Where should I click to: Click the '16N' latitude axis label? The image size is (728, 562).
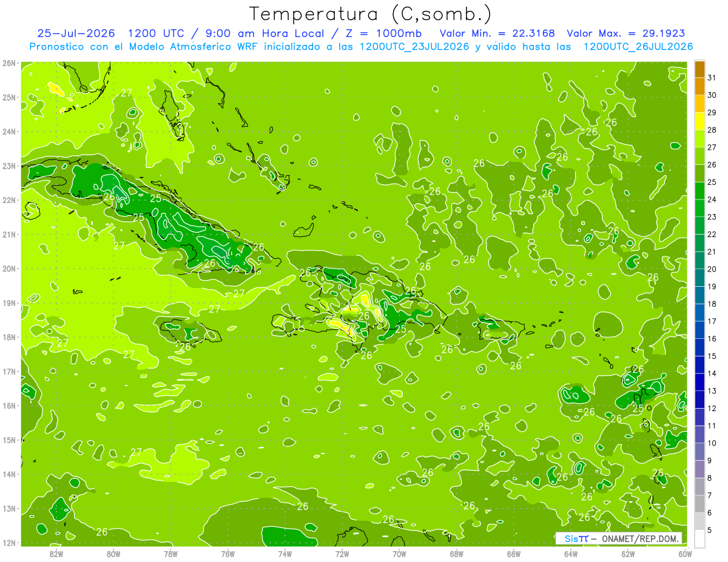point(9,406)
